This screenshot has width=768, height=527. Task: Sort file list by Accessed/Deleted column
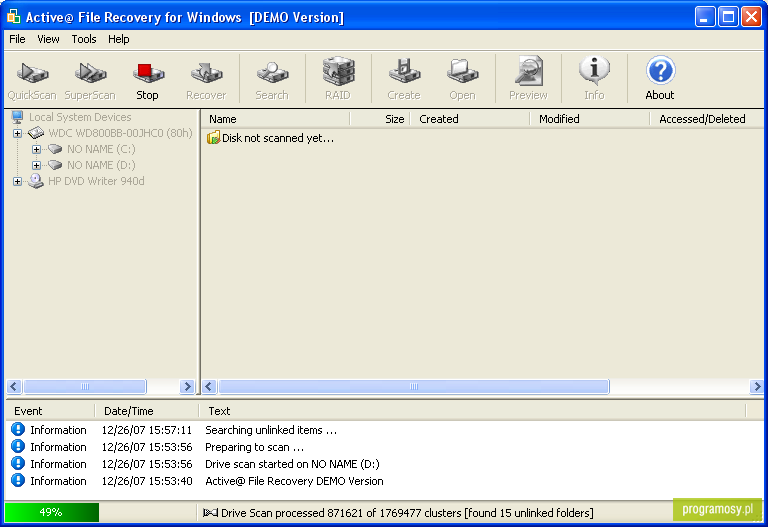707,119
